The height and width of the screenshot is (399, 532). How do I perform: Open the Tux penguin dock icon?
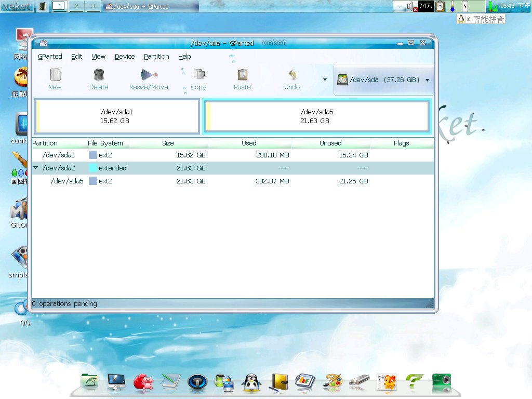point(251,383)
